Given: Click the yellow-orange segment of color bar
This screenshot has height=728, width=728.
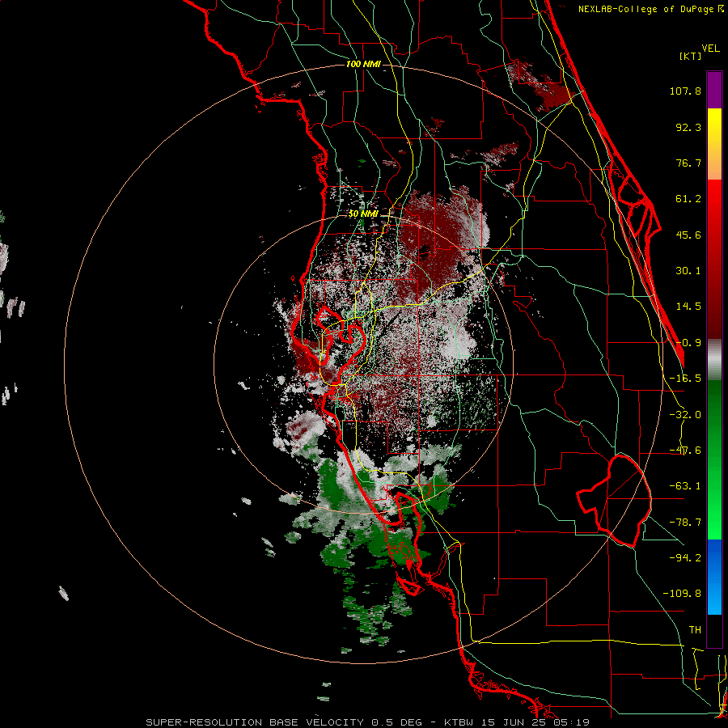Looking at the screenshot, I should coord(714,144).
